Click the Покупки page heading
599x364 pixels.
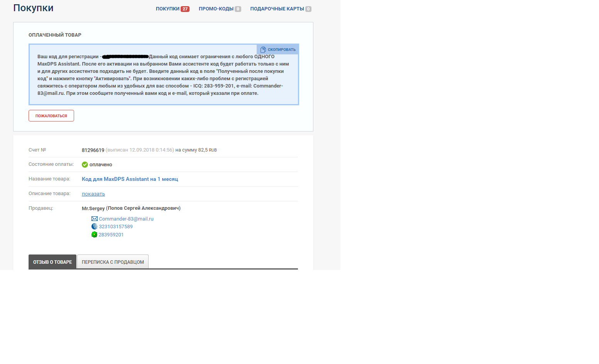[33, 8]
